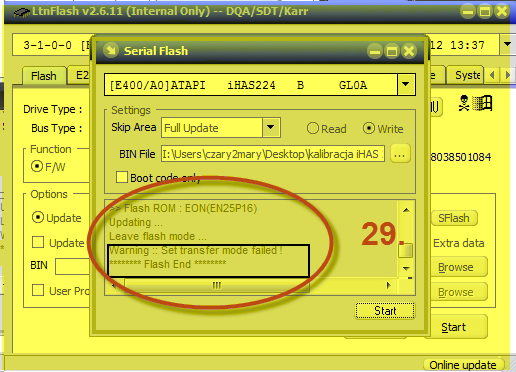Click the 'Leave flash mode ...' log line
The height and width of the screenshot is (372, 516).
(158, 236)
